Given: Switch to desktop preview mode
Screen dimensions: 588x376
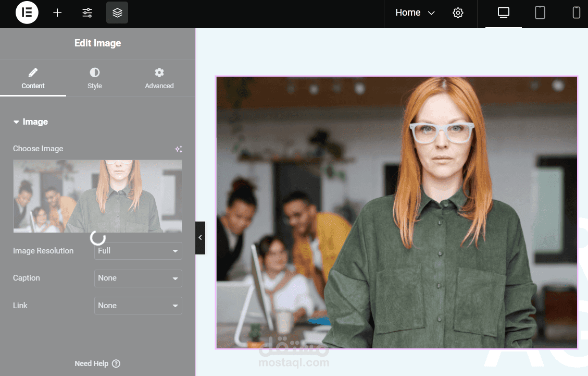Looking at the screenshot, I should [x=503, y=13].
